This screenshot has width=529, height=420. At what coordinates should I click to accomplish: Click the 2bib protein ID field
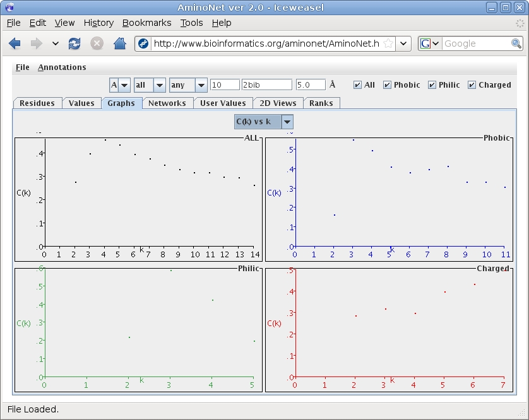tap(266, 85)
